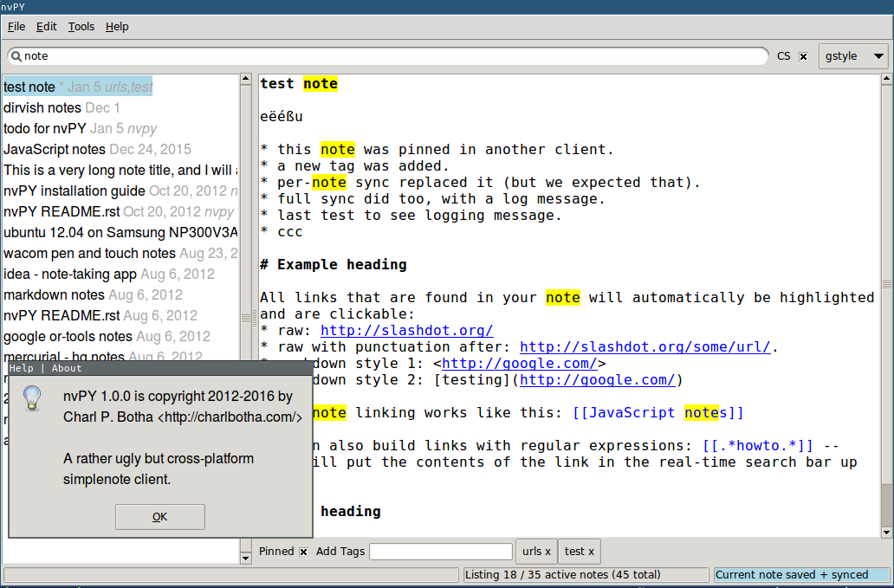894x588 pixels.
Task: Open google.com link in markdown style 2
Action: [x=598, y=380]
